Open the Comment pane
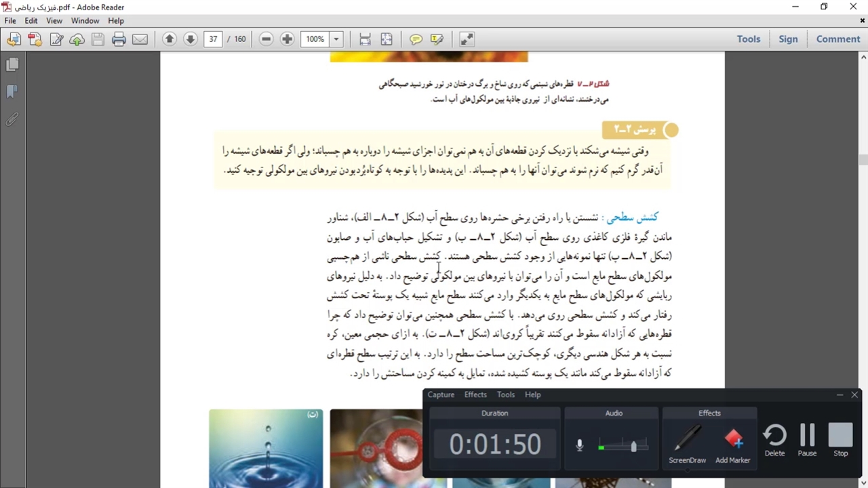 [838, 39]
